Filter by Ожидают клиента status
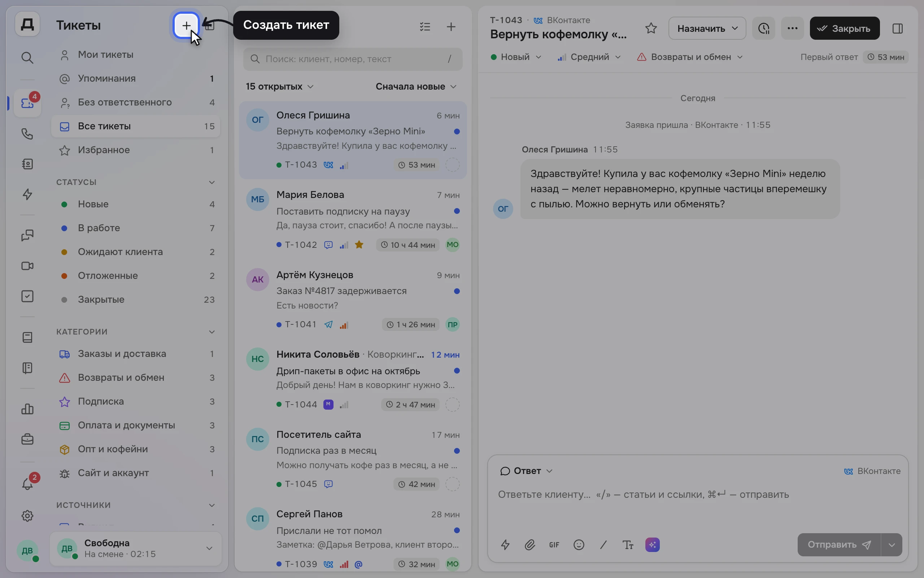 [x=136, y=252]
